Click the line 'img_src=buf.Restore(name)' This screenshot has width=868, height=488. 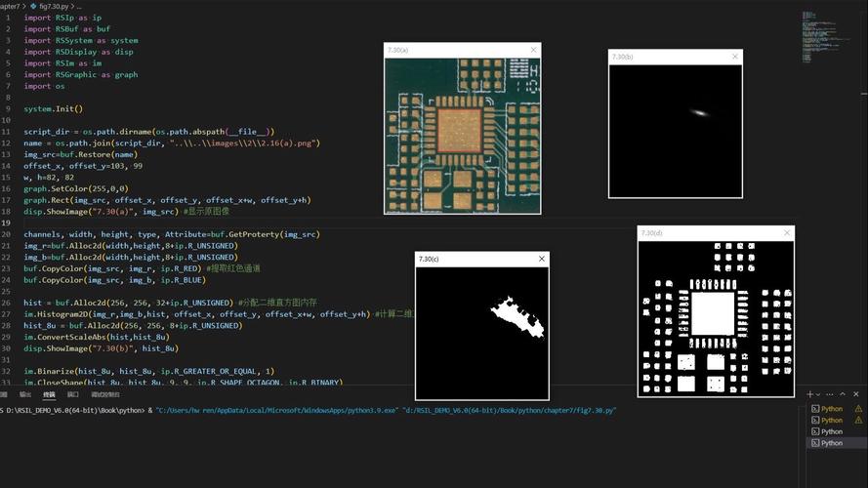[x=80, y=154]
